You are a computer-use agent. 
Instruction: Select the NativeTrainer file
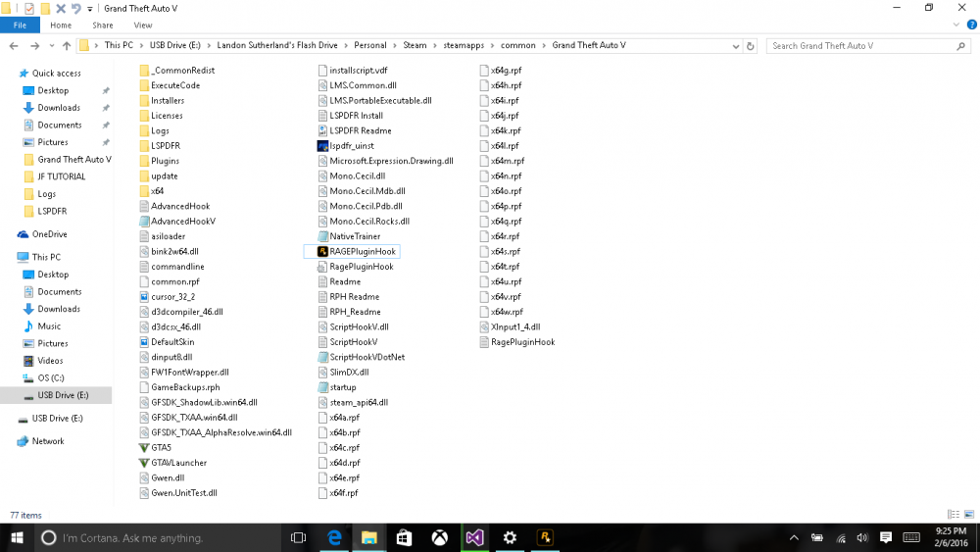click(x=349, y=236)
